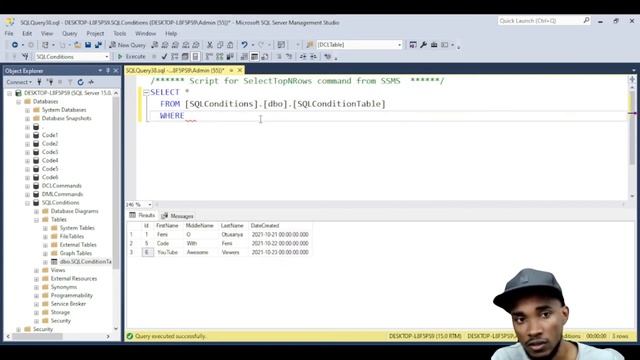This screenshot has width=640, height=360.
Task: Open the Connect dropdown in Object Explorer
Action: [19, 82]
